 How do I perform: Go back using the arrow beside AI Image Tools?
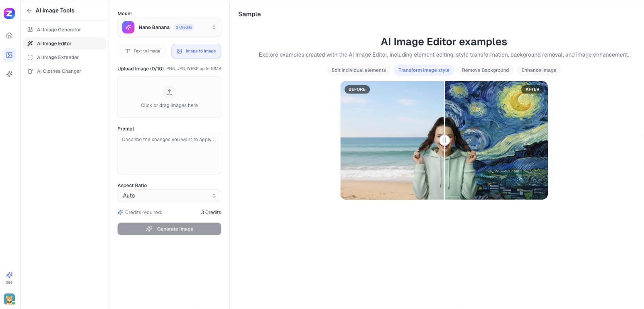29,11
